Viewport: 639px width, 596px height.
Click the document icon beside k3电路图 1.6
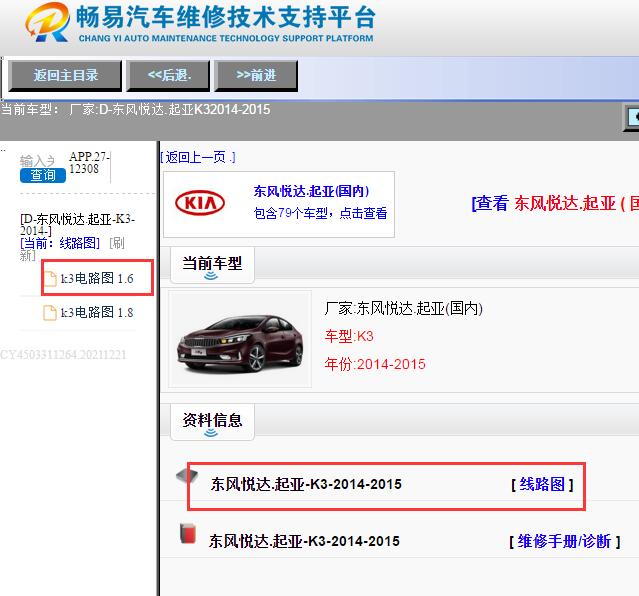tap(50, 278)
